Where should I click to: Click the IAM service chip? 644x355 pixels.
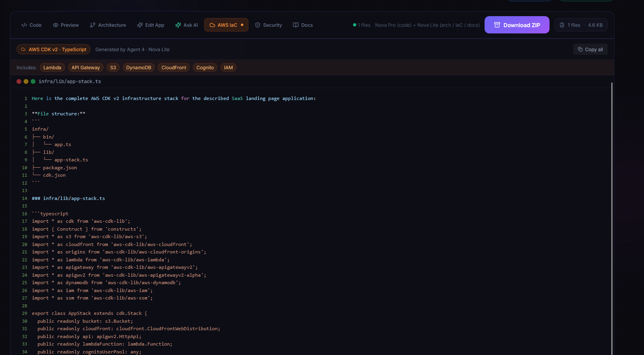click(228, 68)
